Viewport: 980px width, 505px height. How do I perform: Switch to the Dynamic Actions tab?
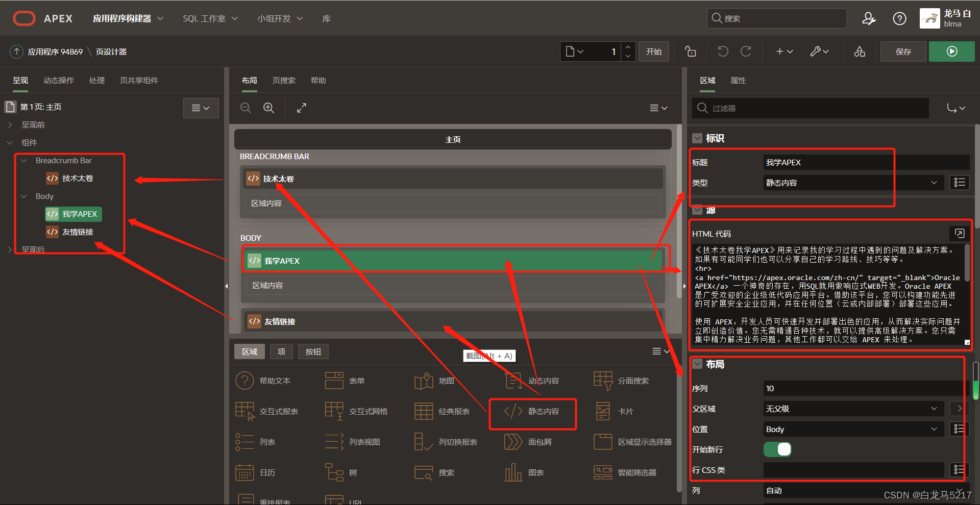pos(59,81)
